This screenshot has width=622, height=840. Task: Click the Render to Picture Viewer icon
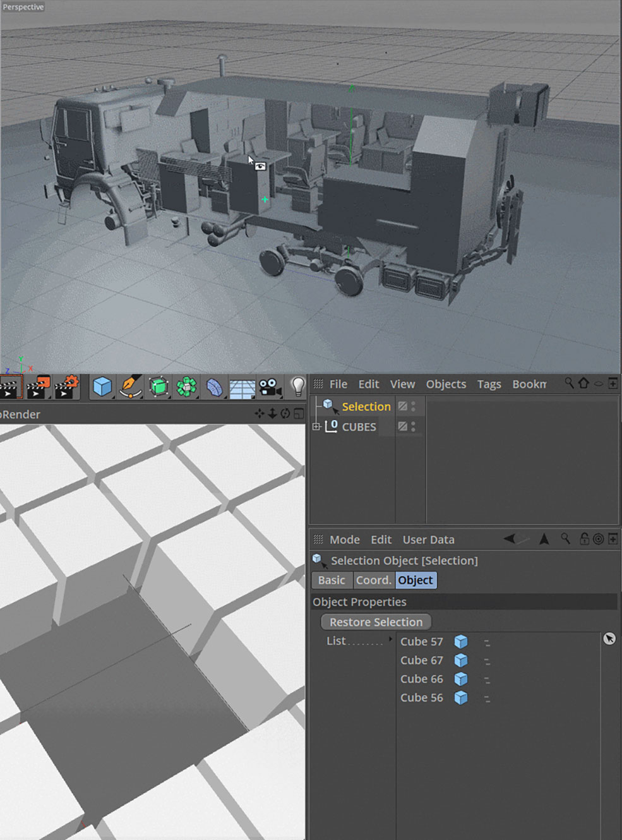point(38,387)
